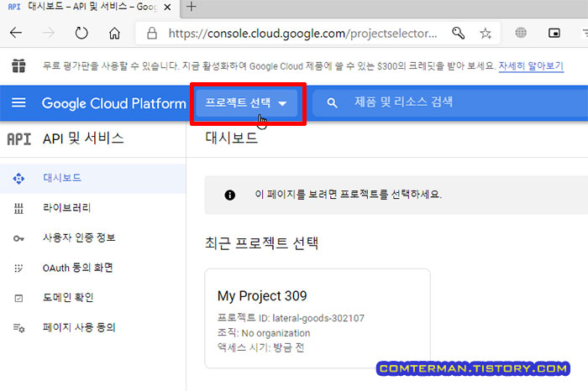Close the 대시보드 browser tab
Image resolution: width=588 pixels, height=391 pixels.
(x=168, y=7)
